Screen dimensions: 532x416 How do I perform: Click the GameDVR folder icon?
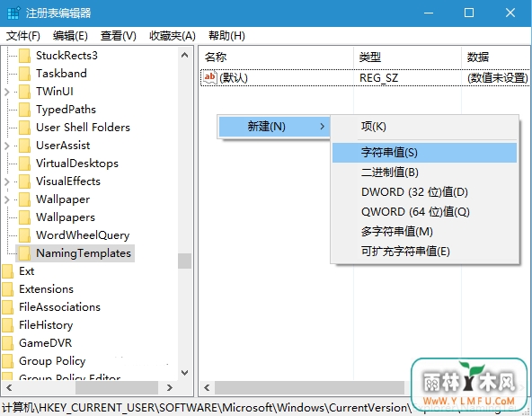(x=7, y=343)
